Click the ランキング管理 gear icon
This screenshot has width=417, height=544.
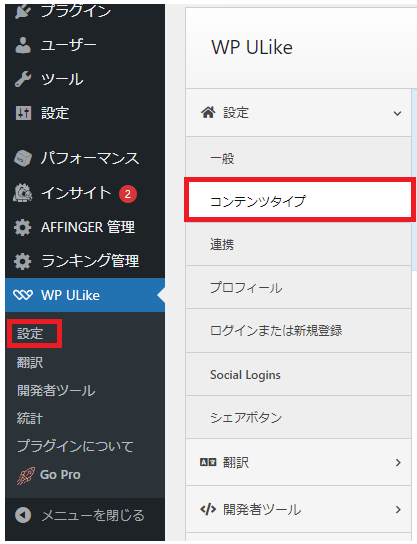point(23,261)
